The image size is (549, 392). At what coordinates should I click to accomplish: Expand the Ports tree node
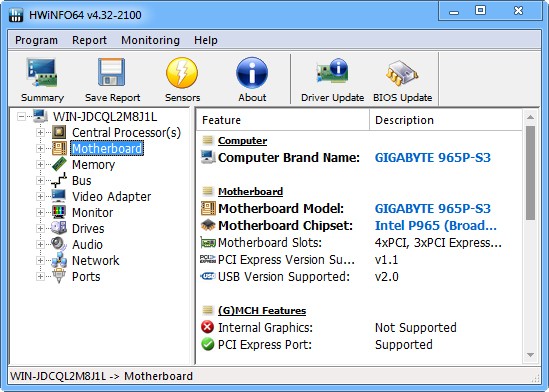point(40,276)
